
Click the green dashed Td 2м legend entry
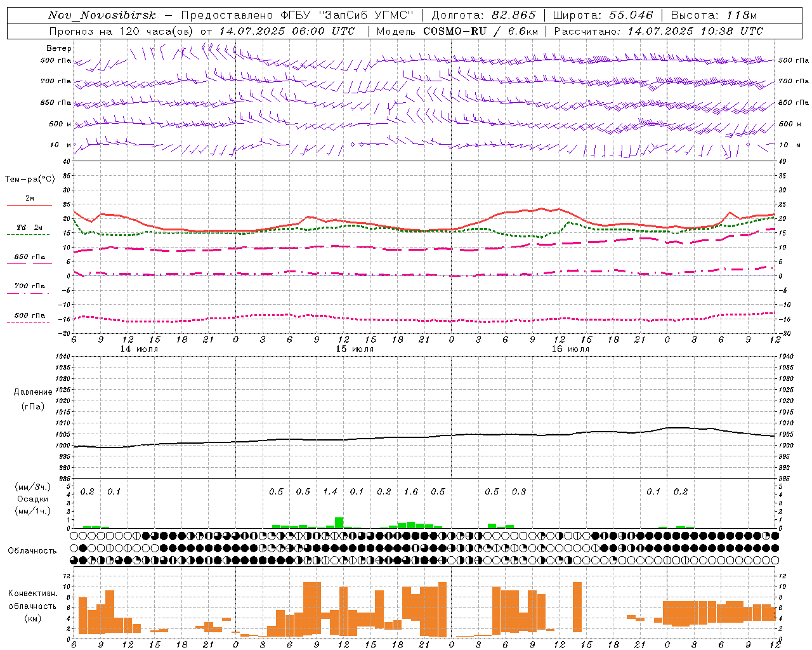coord(29,230)
